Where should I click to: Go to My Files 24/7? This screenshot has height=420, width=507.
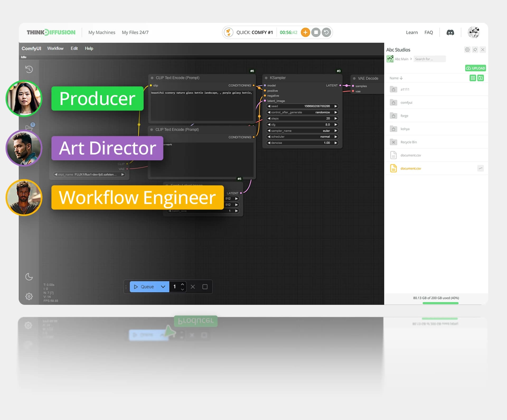point(135,32)
